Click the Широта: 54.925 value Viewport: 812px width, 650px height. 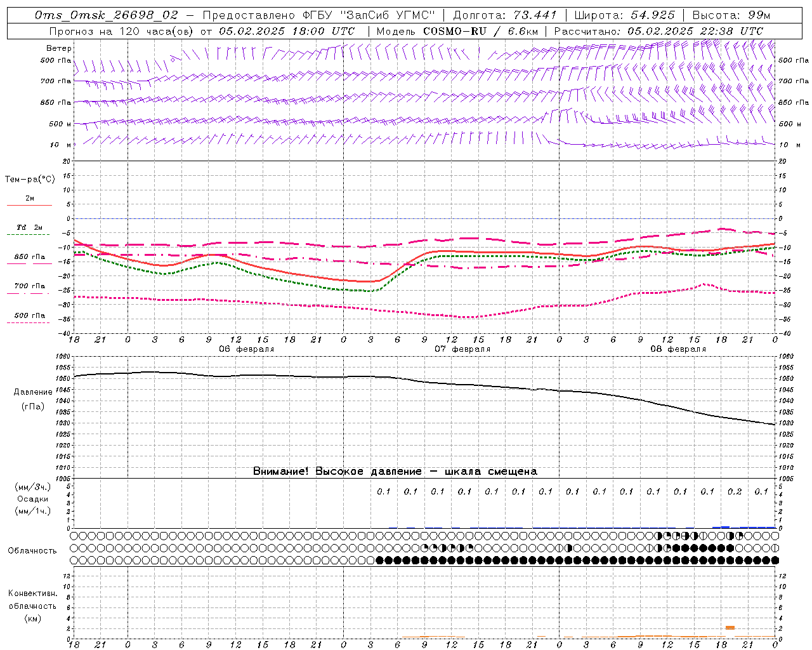pos(624,15)
